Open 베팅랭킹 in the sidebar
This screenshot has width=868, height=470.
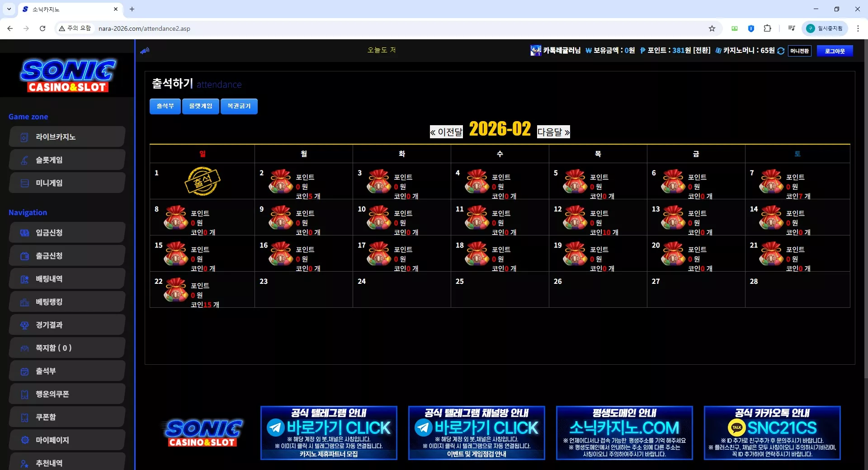(67, 301)
